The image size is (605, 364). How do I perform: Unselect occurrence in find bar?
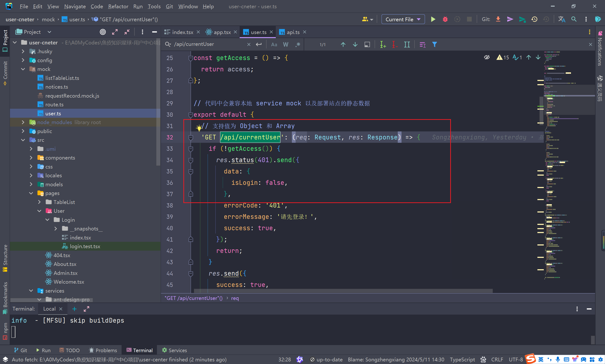point(395,44)
